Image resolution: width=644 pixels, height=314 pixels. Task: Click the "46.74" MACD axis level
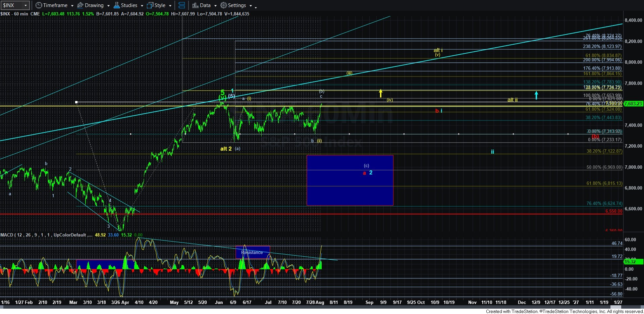[x=617, y=243]
